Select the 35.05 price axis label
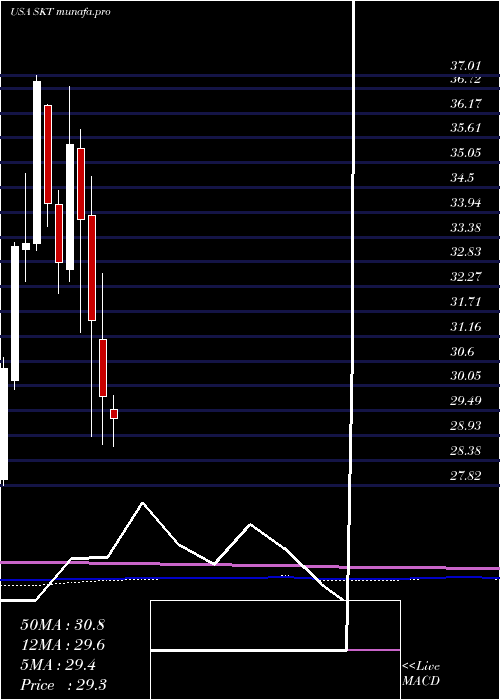This screenshot has width=500, height=700. pyautogui.click(x=465, y=153)
